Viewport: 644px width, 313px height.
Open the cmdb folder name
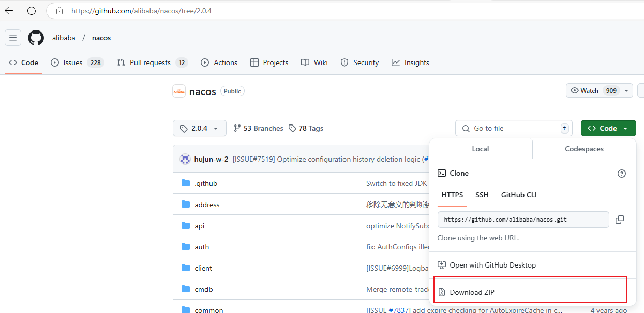(x=204, y=289)
